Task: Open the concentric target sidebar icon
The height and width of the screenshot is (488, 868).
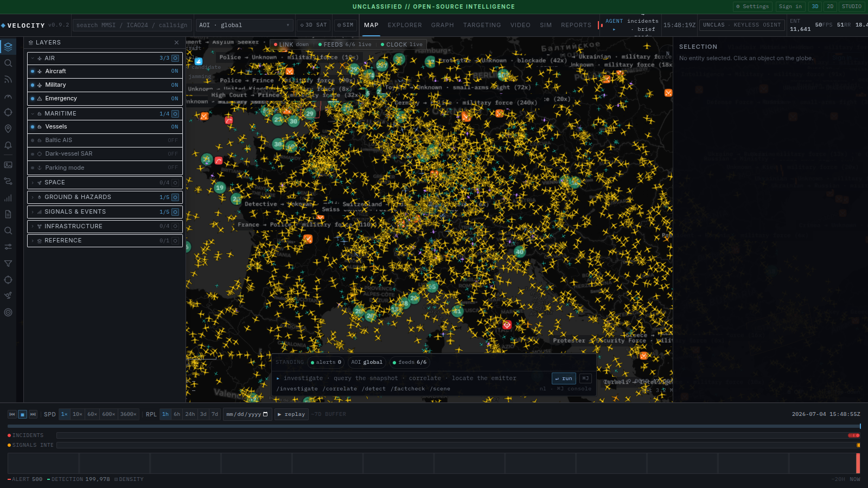Action: (x=8, y=312)
